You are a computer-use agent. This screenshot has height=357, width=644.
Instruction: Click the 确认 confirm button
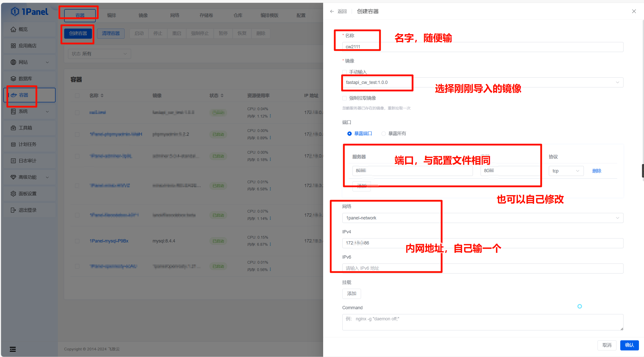[x=629, y=345]
